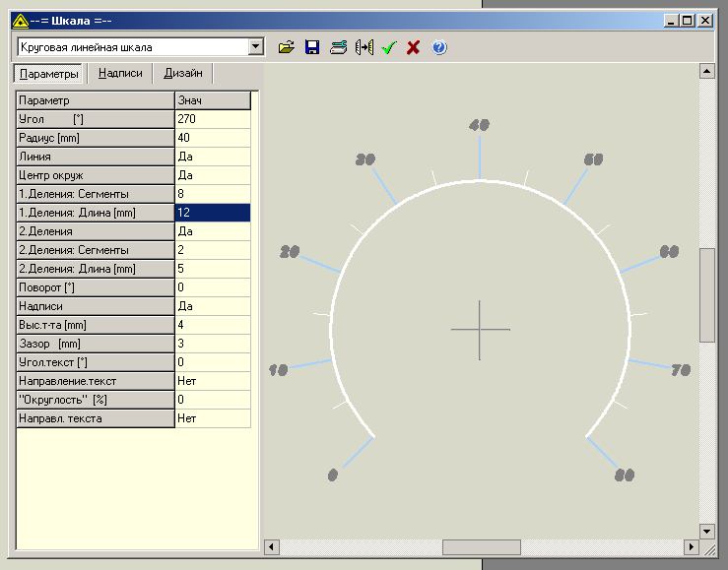Click the blue floppy disk save icon

[x=312, y=47]
